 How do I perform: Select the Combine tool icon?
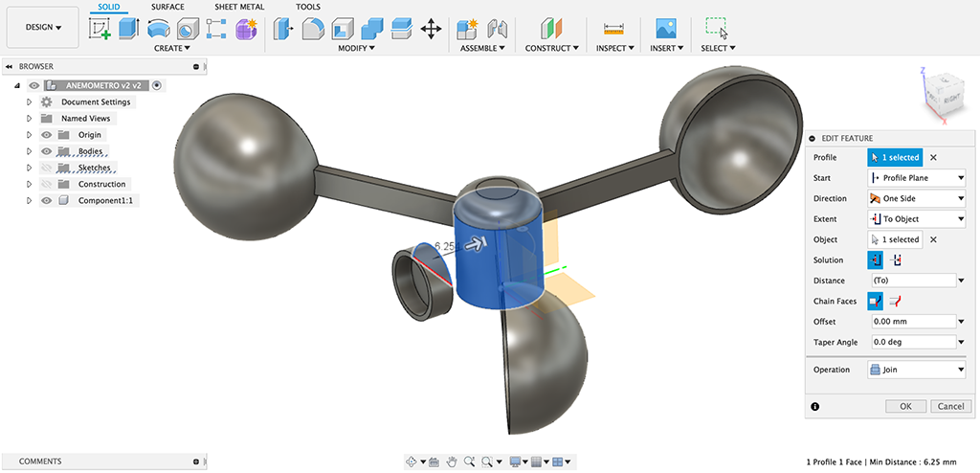pyautogui.click(x=372, y=29)
